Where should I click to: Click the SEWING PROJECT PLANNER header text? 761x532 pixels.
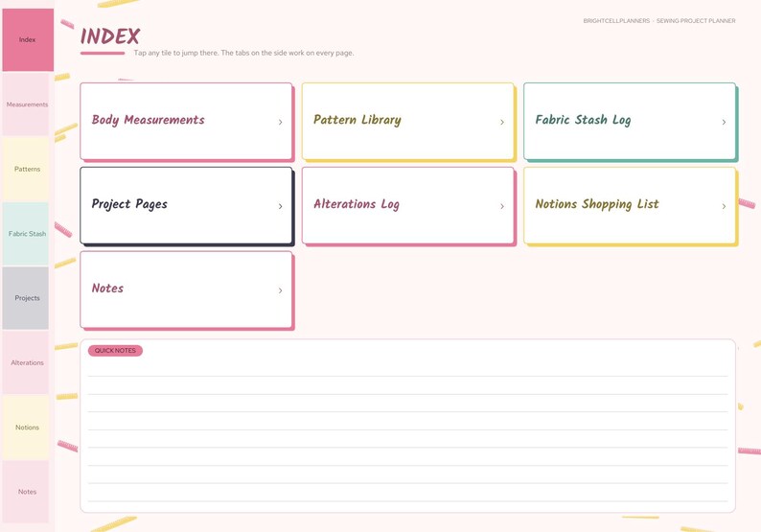point(696,21)
